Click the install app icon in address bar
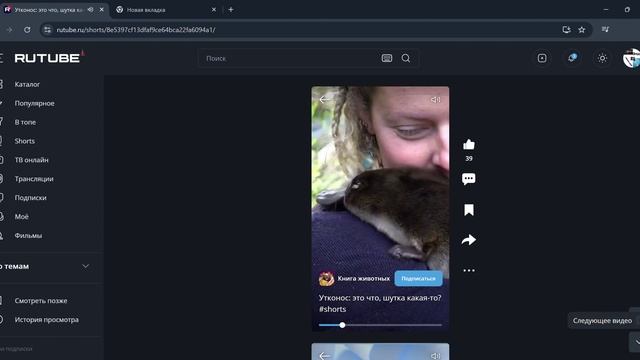This screenshot has height=360, width=640. (566, 30)
